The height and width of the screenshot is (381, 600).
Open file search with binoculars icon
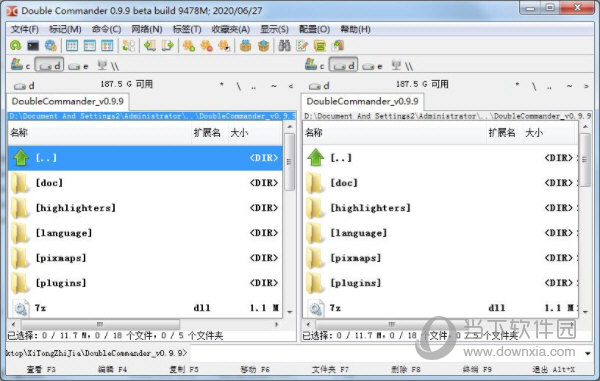[x=284, y=46]
